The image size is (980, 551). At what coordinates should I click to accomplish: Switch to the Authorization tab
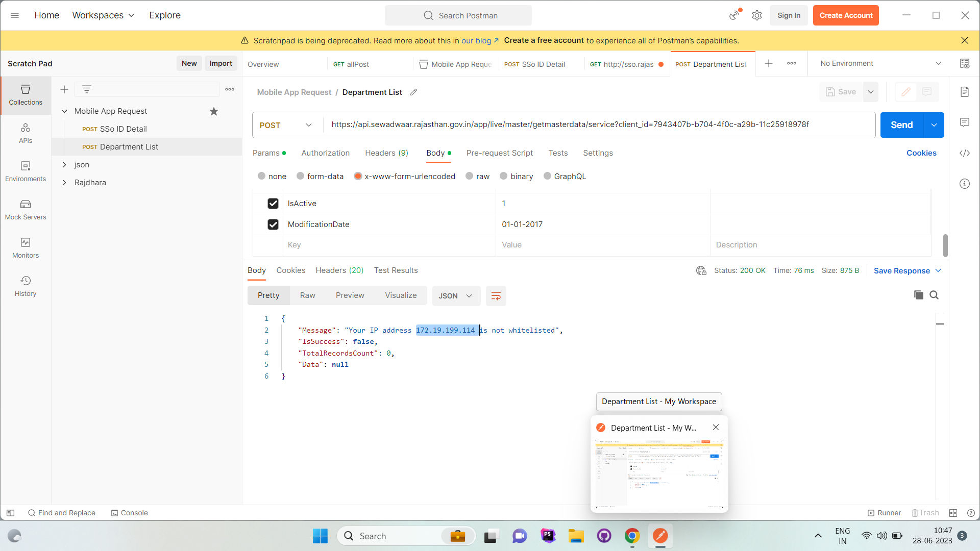pyautogui.click(x=326, y=153)
